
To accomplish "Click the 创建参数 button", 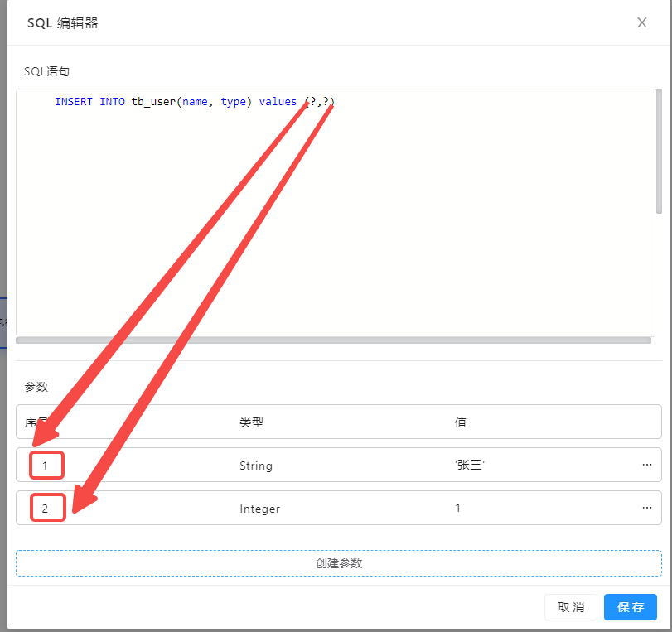I will pos(338,563).
